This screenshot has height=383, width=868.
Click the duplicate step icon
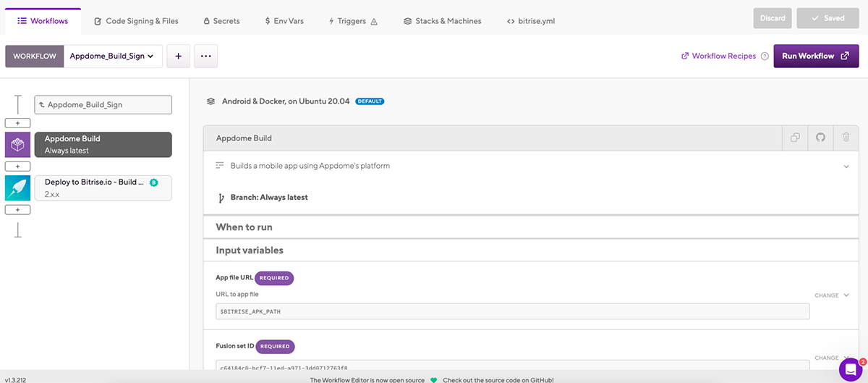coord(795,138)
